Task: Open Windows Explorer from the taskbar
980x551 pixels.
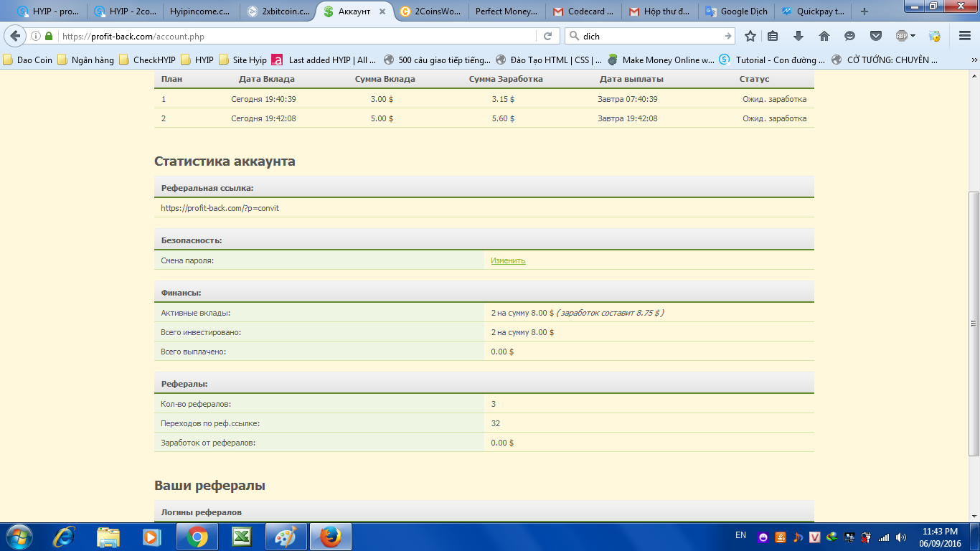Action: [108, 536]
